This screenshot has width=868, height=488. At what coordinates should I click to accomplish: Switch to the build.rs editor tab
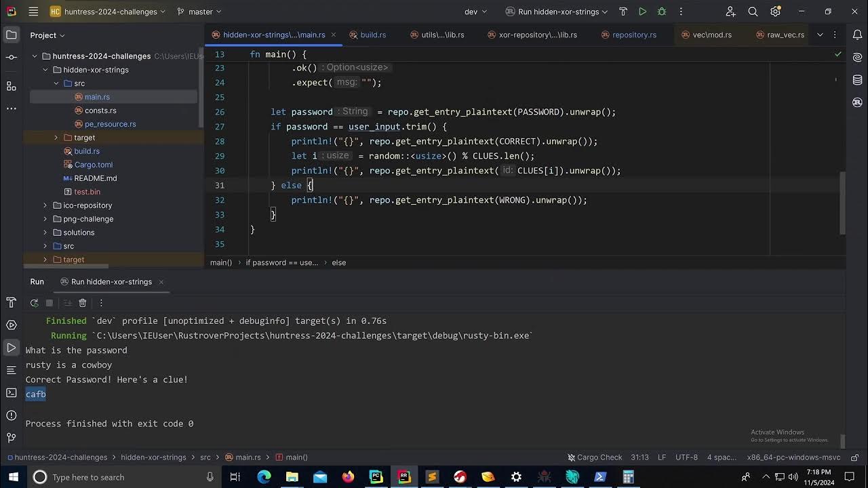(x=373, y=35)
